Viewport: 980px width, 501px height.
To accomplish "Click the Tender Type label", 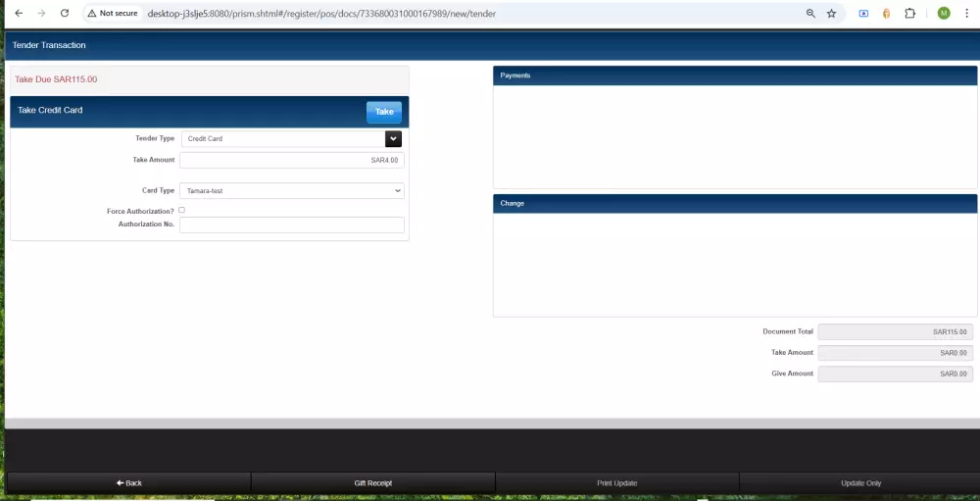I will pos(155,138).
